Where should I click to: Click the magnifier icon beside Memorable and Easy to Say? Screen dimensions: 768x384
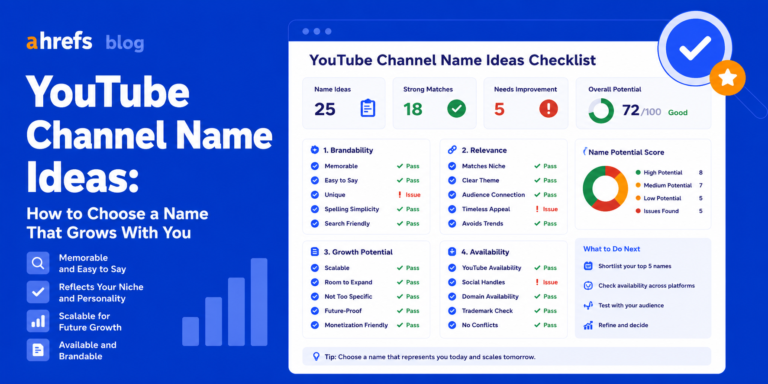click(38, 263)
